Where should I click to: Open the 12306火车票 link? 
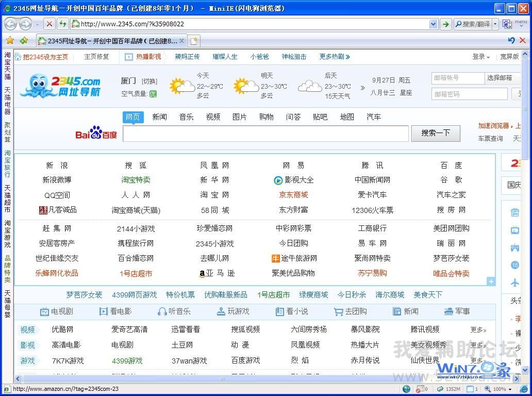tap(372, 210)
